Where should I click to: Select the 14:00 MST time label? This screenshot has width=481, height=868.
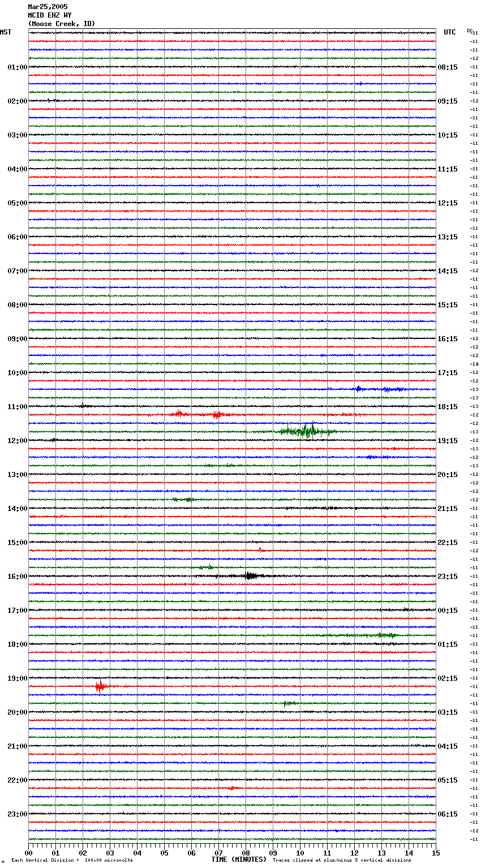pyautogui.click(x=18, y=509)
